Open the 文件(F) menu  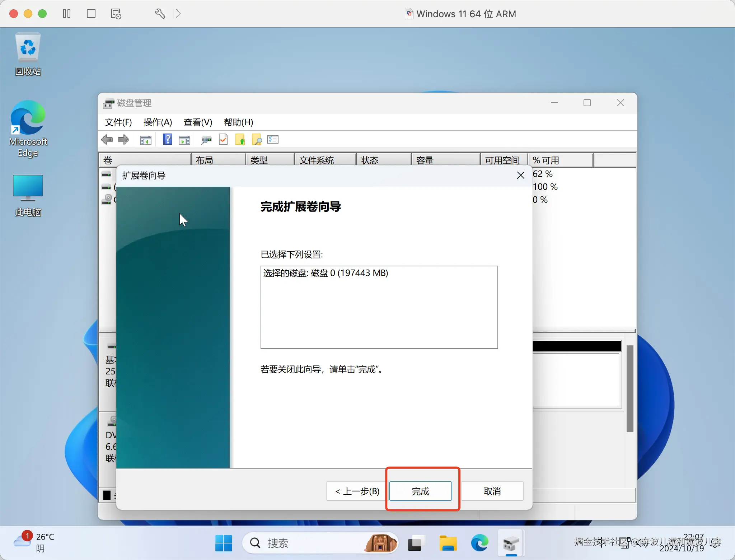click(x=118, y=122)
